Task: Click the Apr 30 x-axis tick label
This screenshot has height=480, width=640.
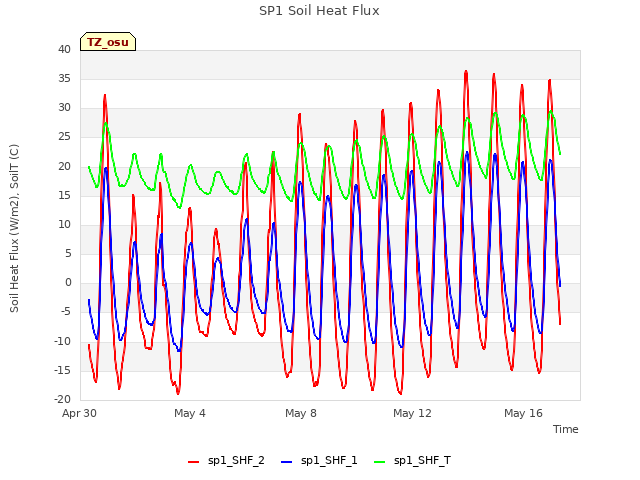Action: [79, 413]
